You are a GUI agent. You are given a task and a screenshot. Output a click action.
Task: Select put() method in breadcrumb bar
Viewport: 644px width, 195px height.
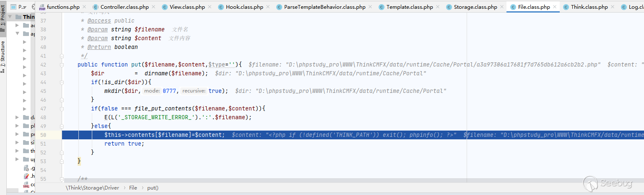coord(153,188)
